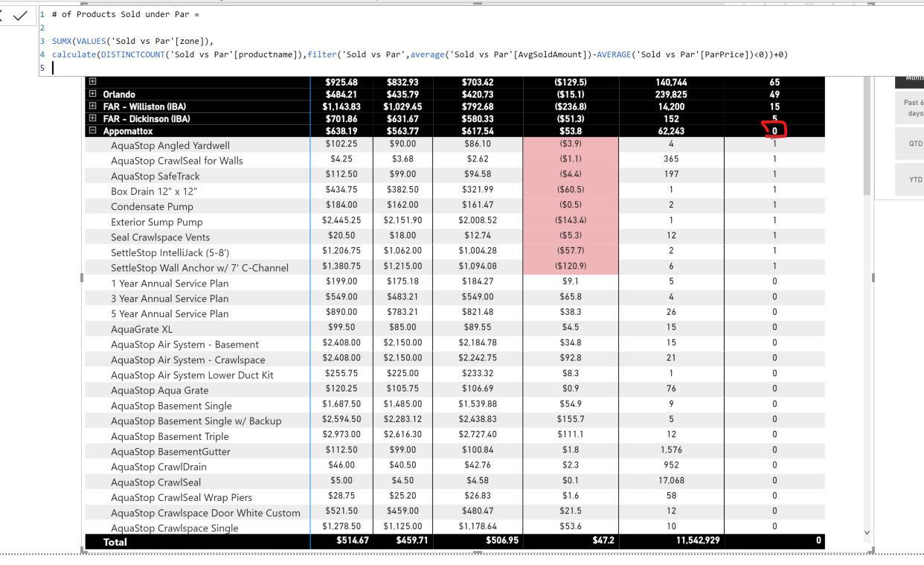Select the AquaStop CrawlSeal for Walls row label
Screen dimensions: 924x565
(177, 161)
